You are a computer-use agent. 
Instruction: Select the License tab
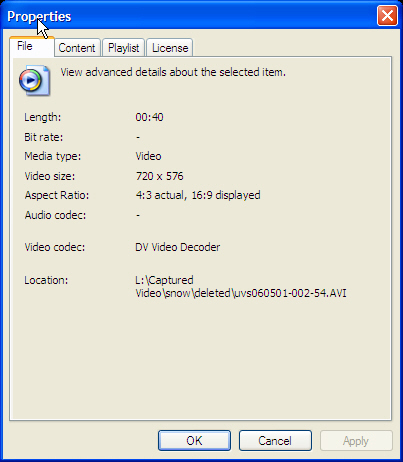click(x=170, y=48)
